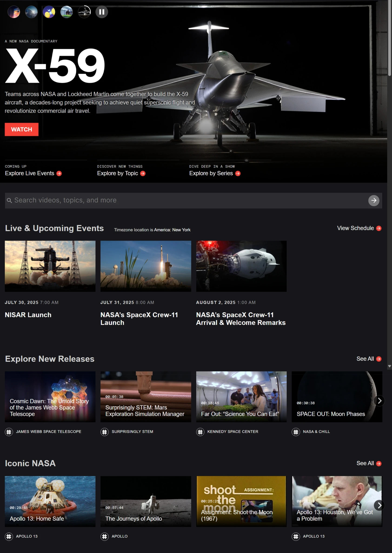Click hashtag icon beside Houston card's APOLLO 13 tag

(296, 536)
